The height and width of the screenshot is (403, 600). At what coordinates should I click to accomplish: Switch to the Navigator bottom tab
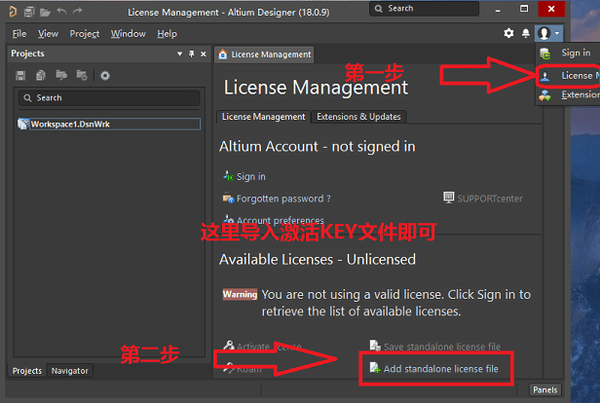pyautogui.click(x=70, y=371)
